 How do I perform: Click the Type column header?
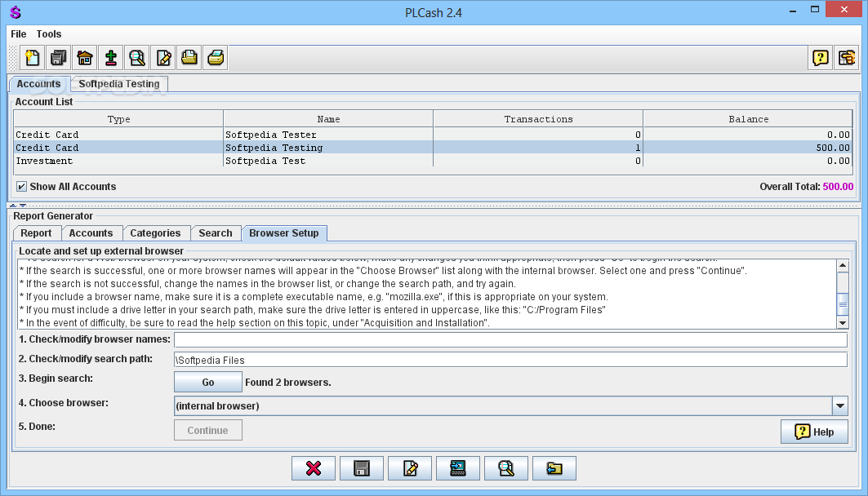coord(118,119)
